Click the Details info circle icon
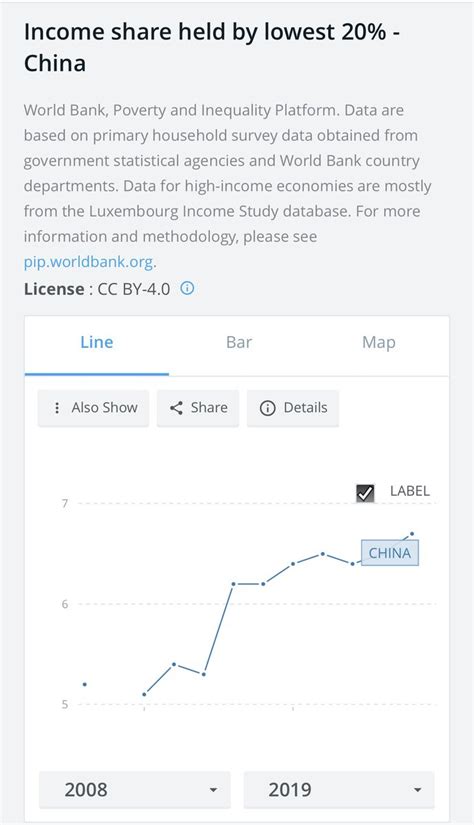Image resolution: width=474 pixels, height=825 pixels. click(267, 408)
